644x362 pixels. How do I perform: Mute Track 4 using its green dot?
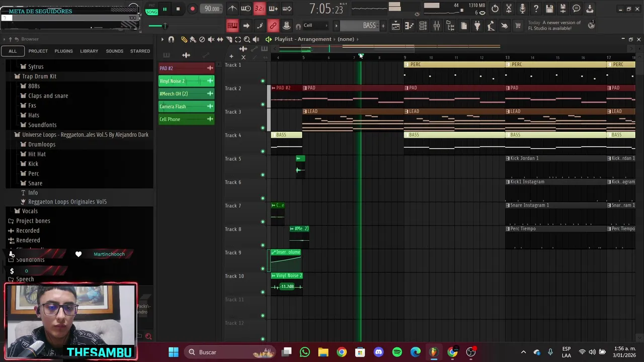click(263, 151)
